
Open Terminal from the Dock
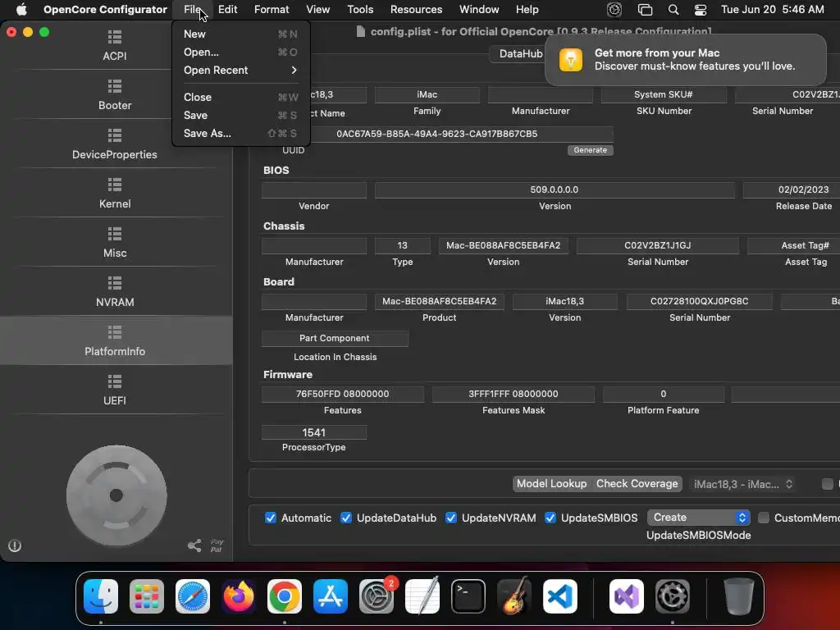pos(468,596)
